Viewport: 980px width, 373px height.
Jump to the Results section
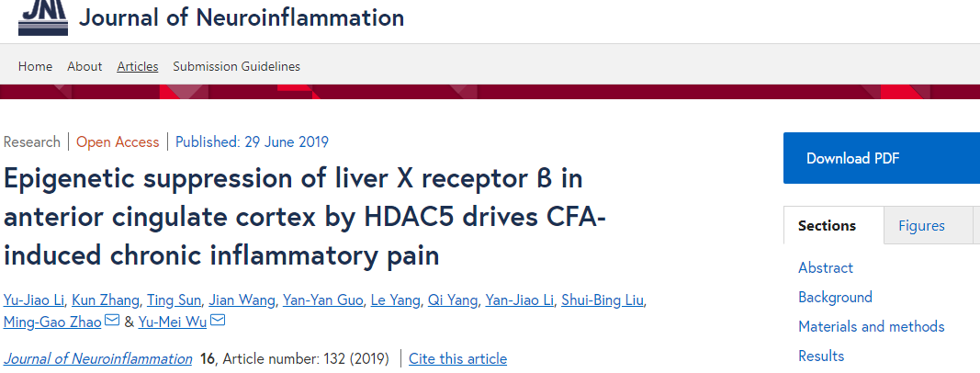(x=820, y=356)
